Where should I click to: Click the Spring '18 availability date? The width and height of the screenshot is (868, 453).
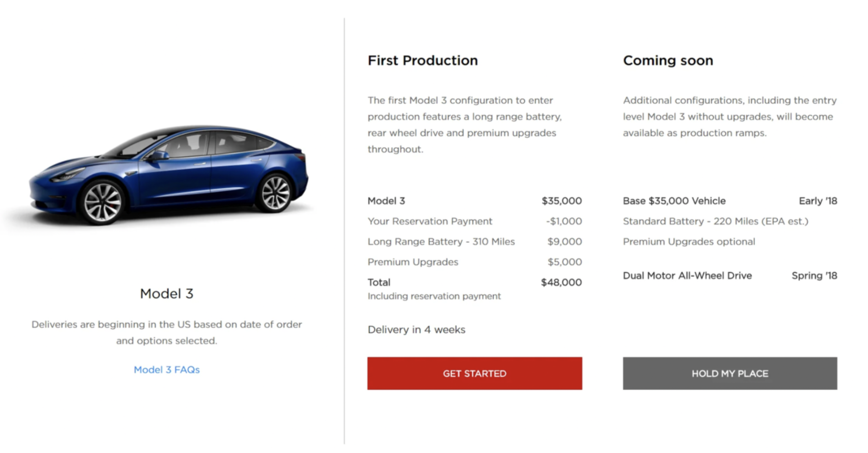click(x=814, y=275)
